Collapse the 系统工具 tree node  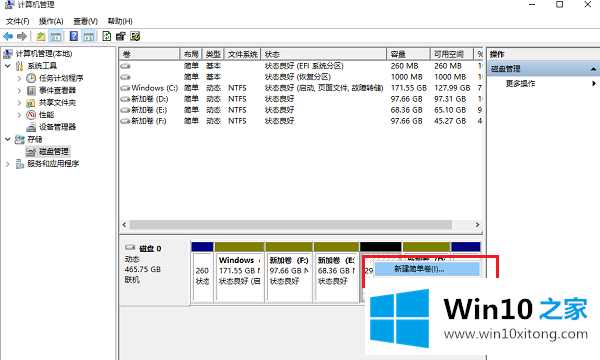tap(8, 66)
